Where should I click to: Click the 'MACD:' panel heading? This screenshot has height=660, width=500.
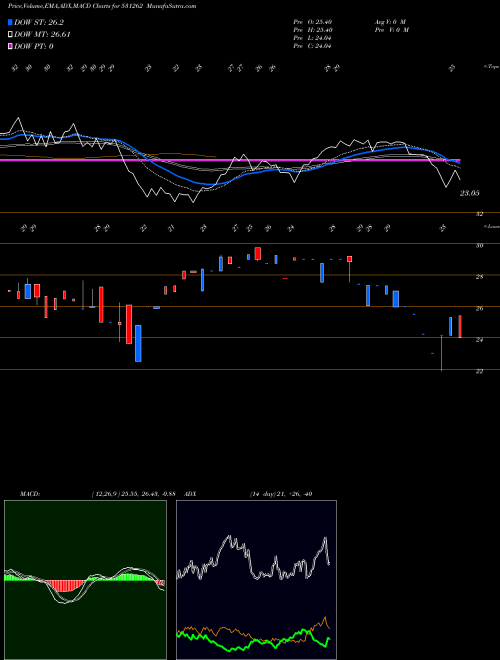29,494
